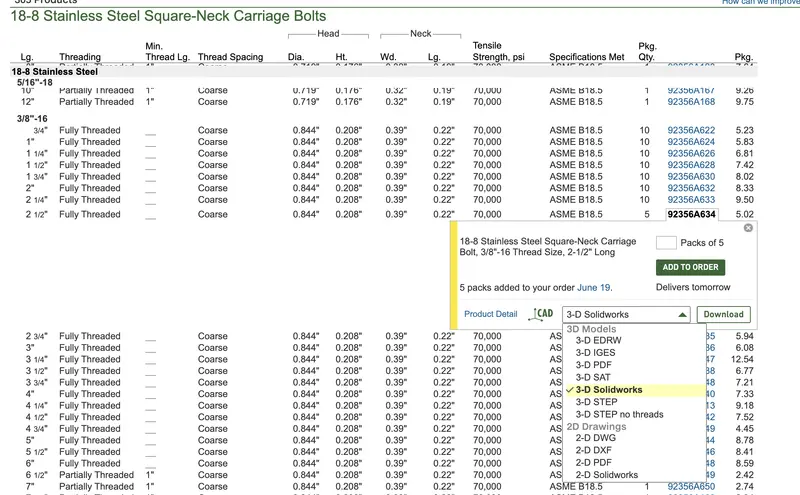Choose 3-D PDF format option

point(593,365)
